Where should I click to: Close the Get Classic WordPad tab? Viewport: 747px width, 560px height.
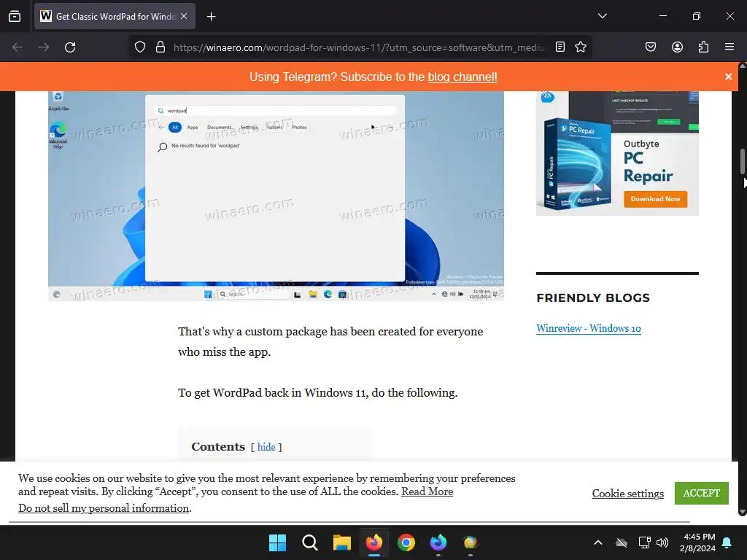pyautogui.click(x=184, y=16)
